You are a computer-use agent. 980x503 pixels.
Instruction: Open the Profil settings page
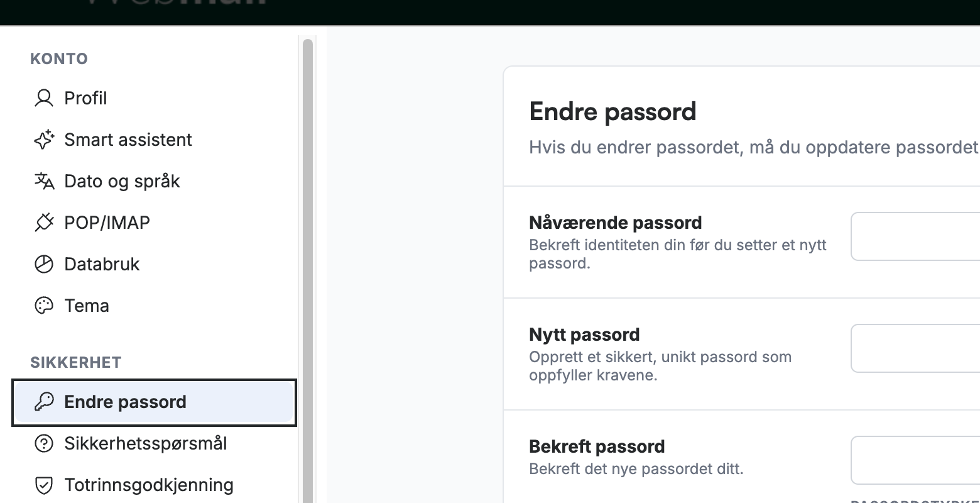coord(154,98)
